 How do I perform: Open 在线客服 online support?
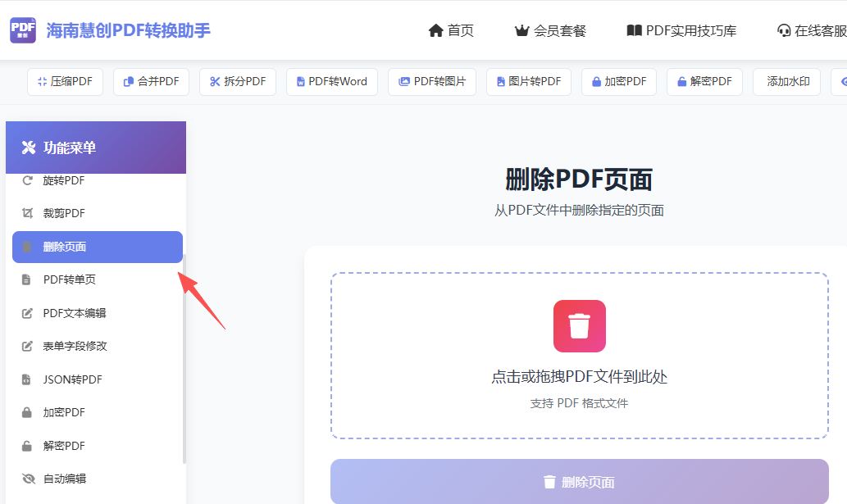[x=812, y=31]
